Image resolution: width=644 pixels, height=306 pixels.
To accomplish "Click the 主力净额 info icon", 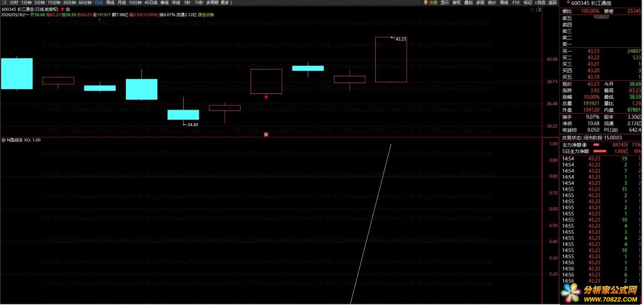I will click(x=585, y=145).
